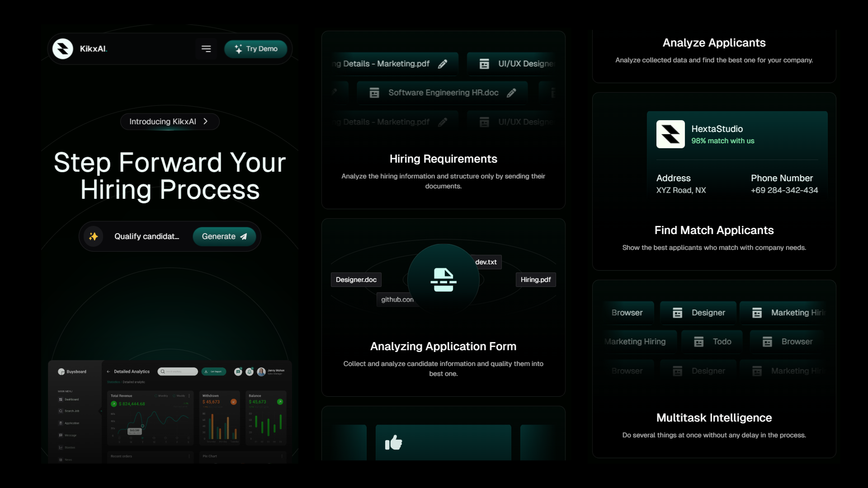Open the hamburger menu in header
Screen dimensions: 868x488
(206, 49)
